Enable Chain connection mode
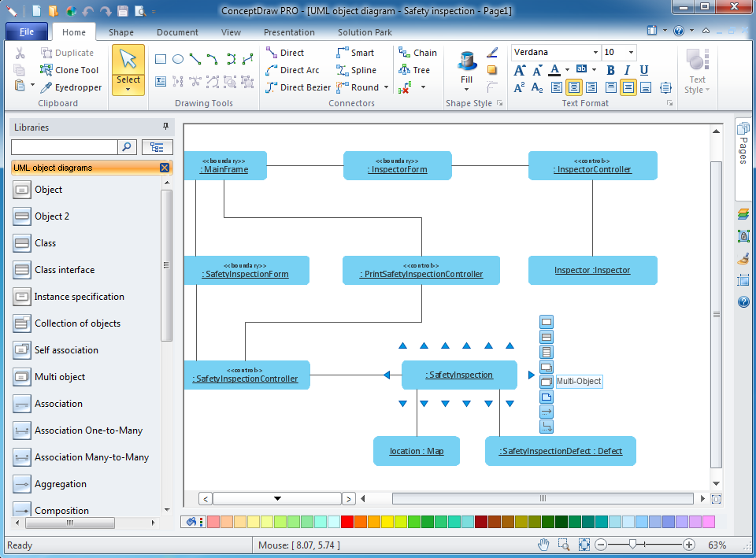This screenshot has height=558, width=756. 417,53
